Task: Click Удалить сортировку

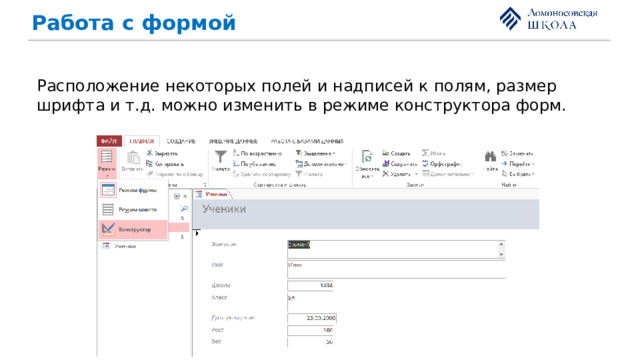Action: pos(262,174)
